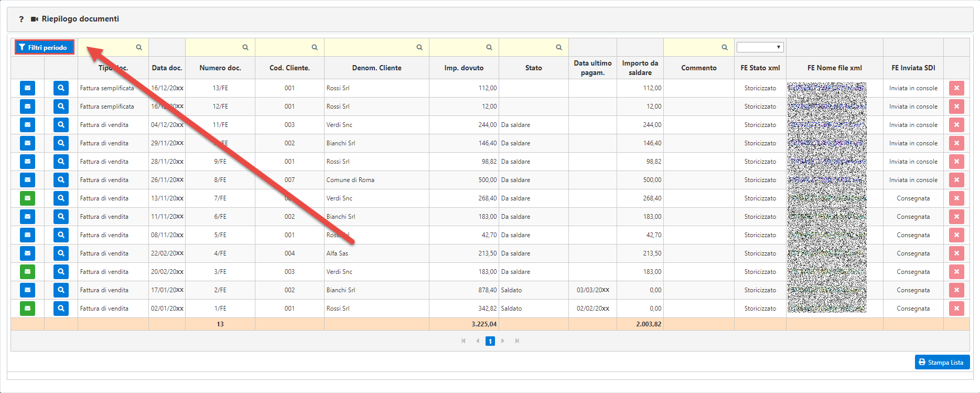
Task: Go to previous page arrow
Action: [477, 341]
